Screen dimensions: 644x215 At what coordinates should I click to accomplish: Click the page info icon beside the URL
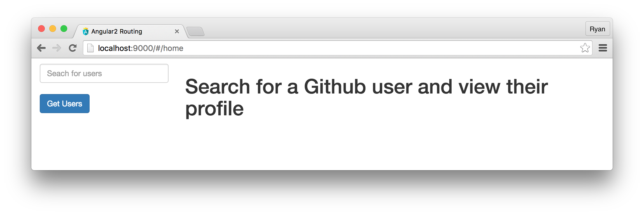pos(90,48)
